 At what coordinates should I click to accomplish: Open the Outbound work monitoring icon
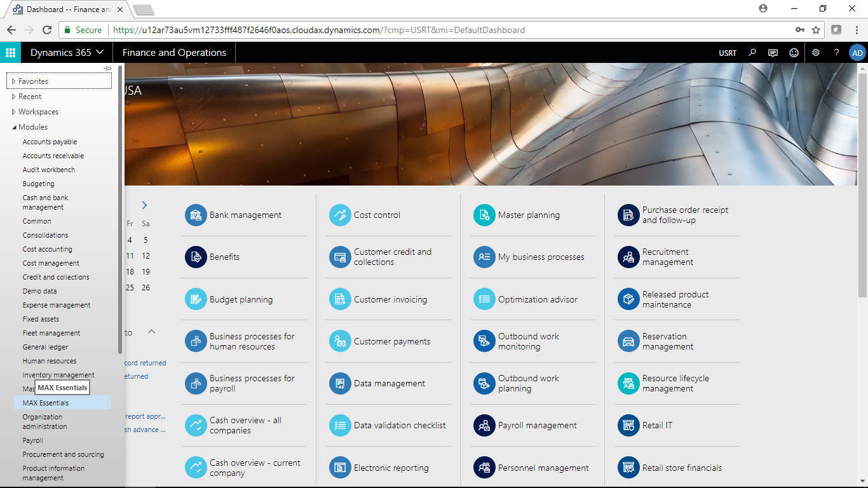click(x=484, y=341)
